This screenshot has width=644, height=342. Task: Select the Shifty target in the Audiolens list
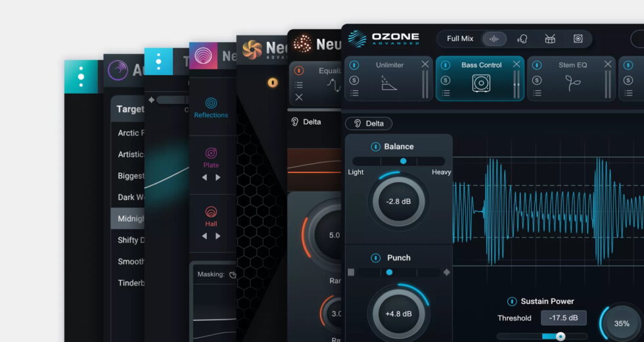pos(127,239)
